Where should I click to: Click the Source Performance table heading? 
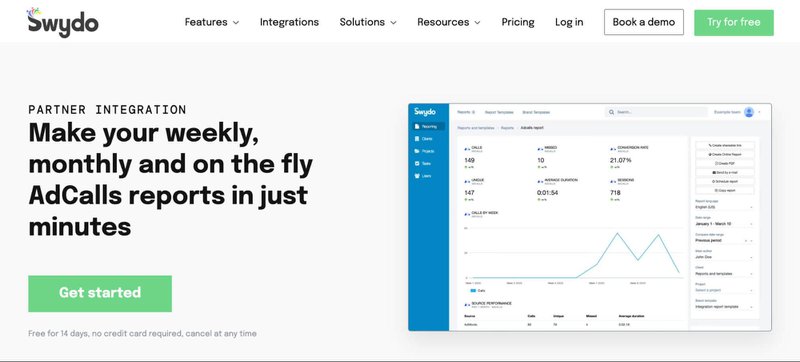click(x=491, y=303)
